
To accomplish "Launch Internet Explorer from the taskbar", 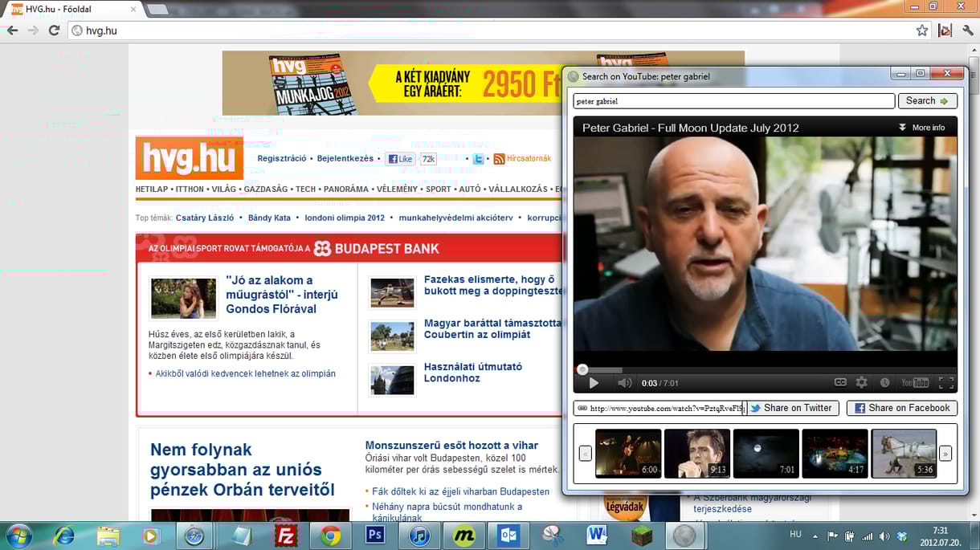I will point(63,536).
